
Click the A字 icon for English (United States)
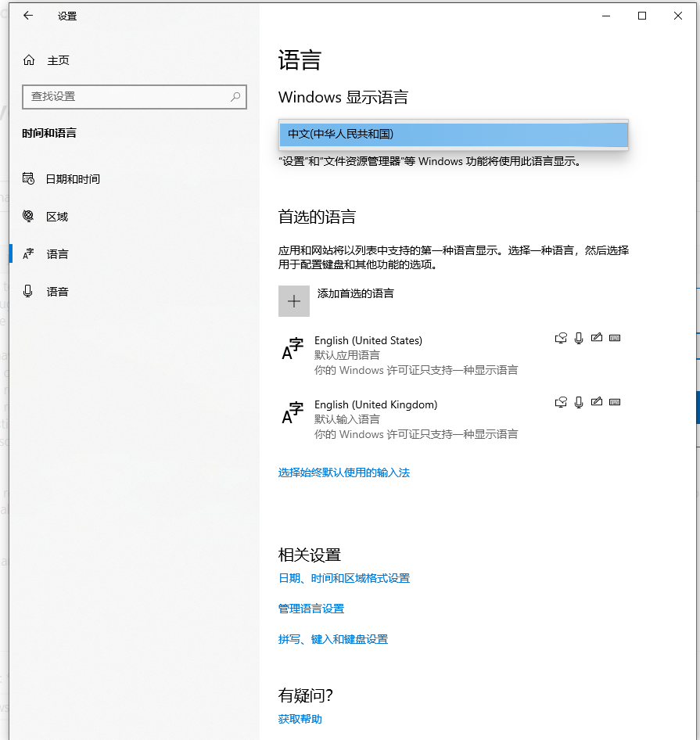point(293,349)
